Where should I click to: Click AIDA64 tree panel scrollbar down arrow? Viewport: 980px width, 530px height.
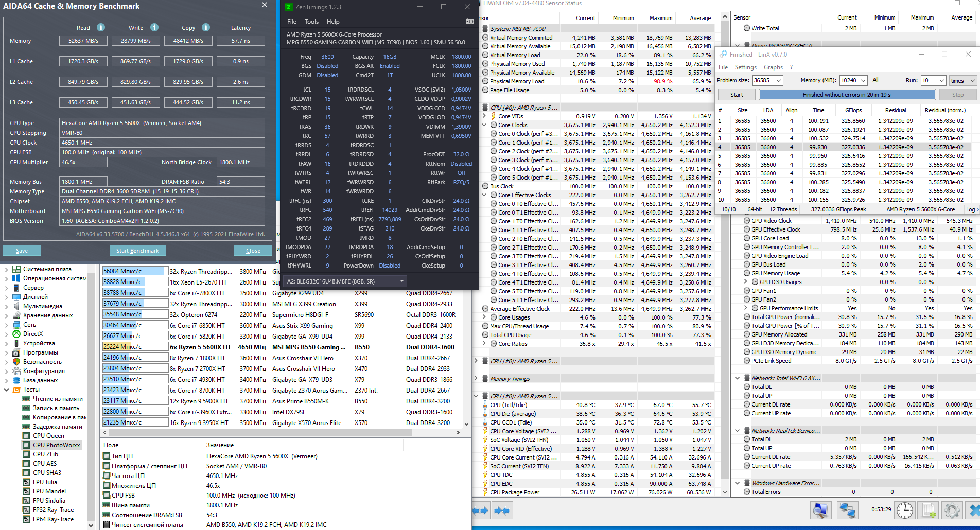91,525
